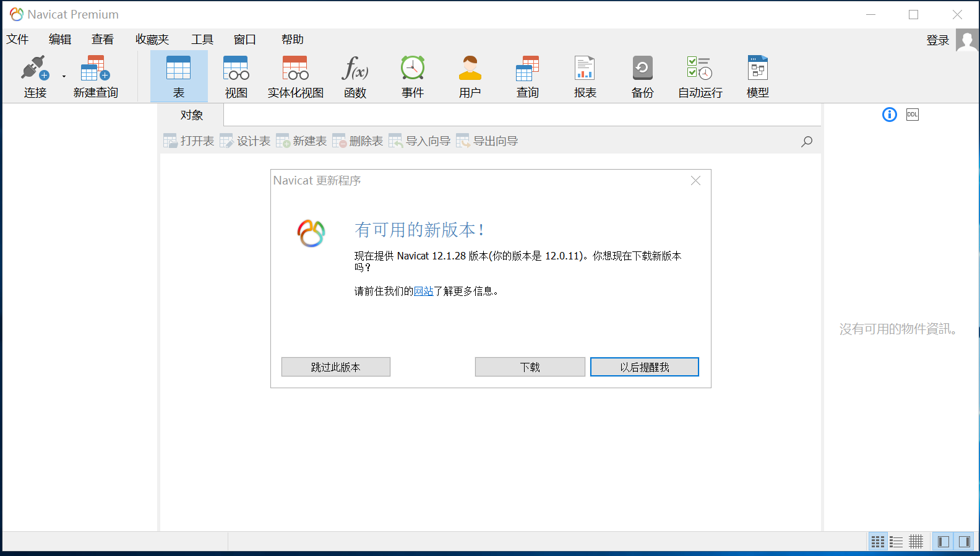The height and width of the screenshot is (556, 980).
Task: Click the 登录 sign-in text
Action: coord(938,40)
